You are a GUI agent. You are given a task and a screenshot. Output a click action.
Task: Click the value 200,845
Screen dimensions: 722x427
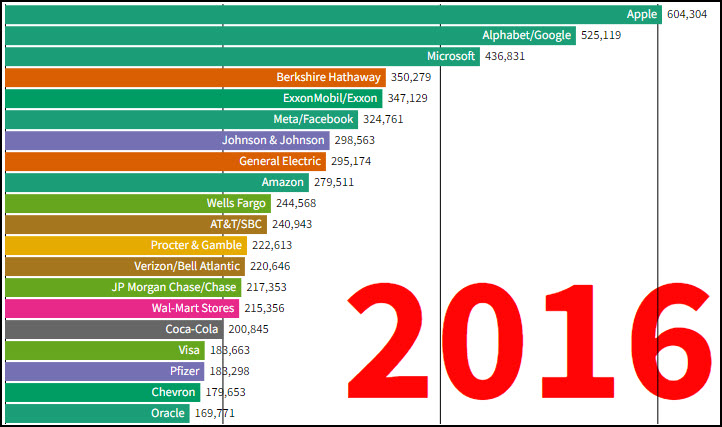point(248,329)
